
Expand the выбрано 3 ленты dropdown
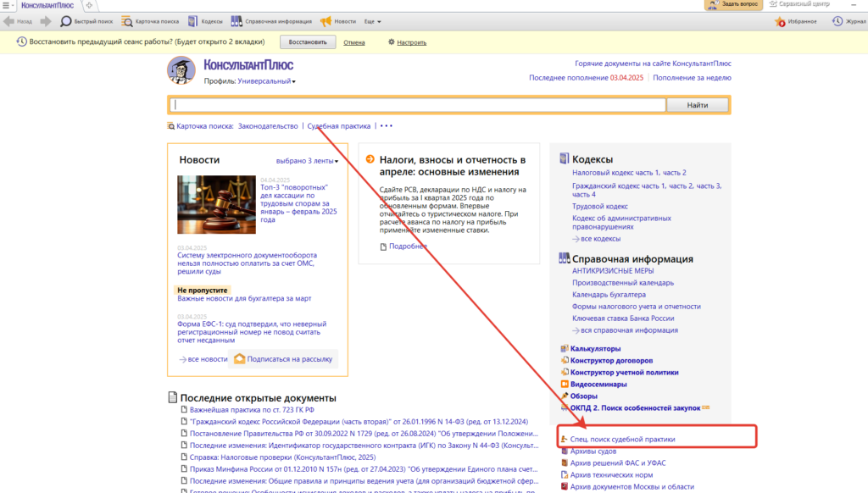coord(307,161)
